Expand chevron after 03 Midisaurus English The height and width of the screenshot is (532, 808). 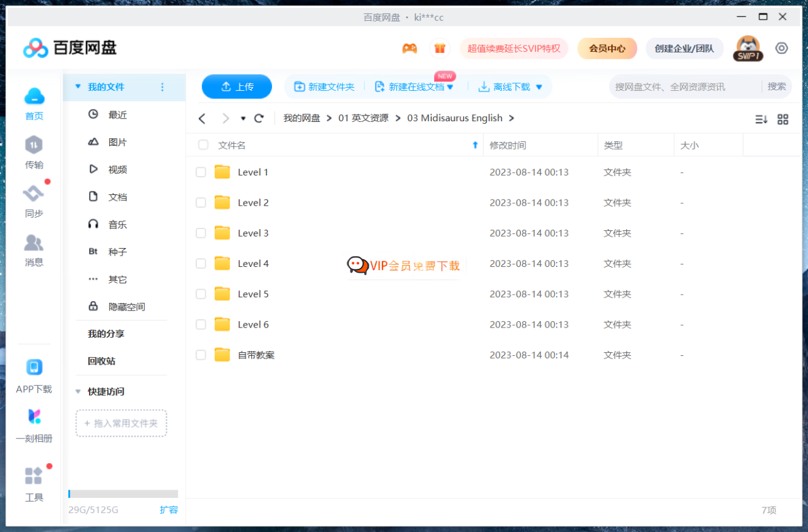pyautogui.click(x=511, y=118)
